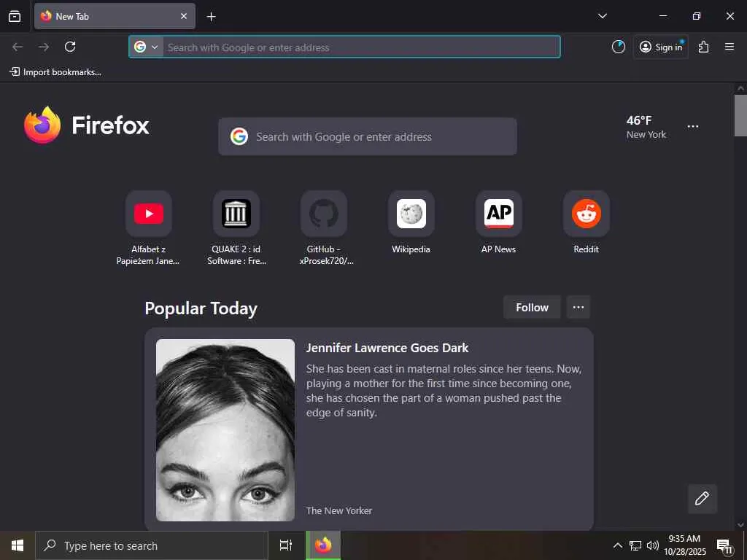Open the hamburger application menu
Viewport: 747px width, 560px height.
click(x=729, y=47)
